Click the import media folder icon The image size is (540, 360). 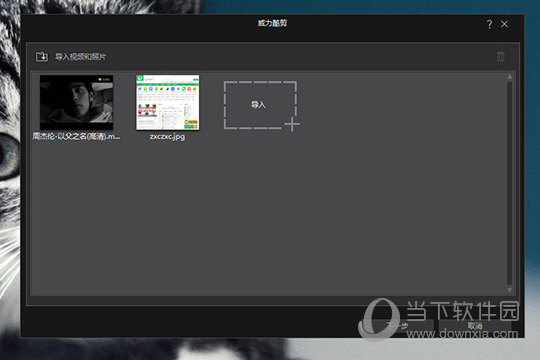click(x=42, y=56)
